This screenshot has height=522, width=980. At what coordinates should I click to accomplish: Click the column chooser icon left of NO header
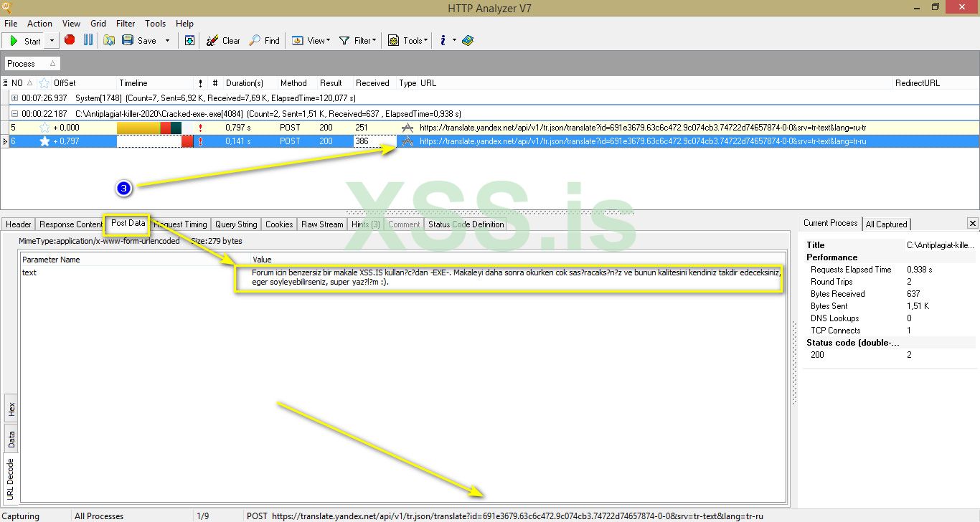(6, 83)
